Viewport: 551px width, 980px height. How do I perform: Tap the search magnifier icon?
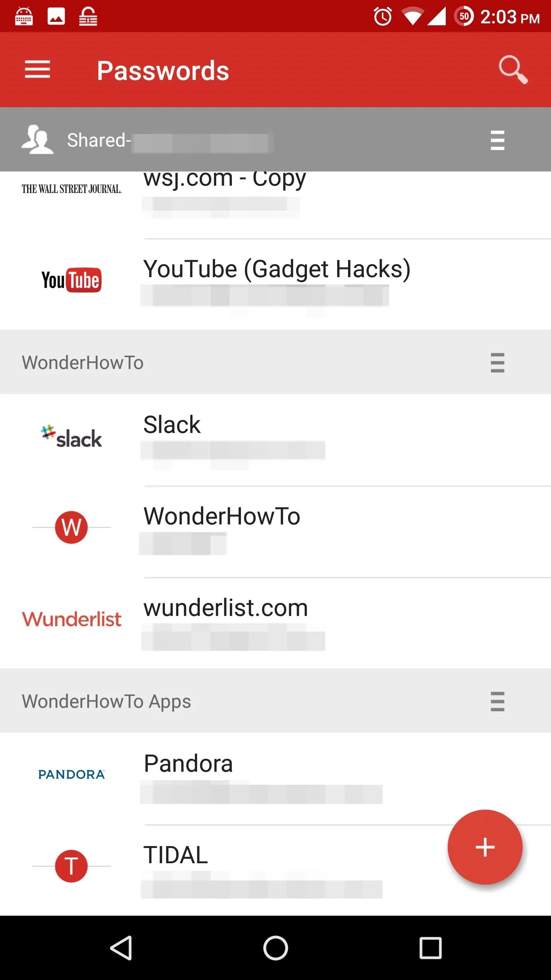[513, 70]
